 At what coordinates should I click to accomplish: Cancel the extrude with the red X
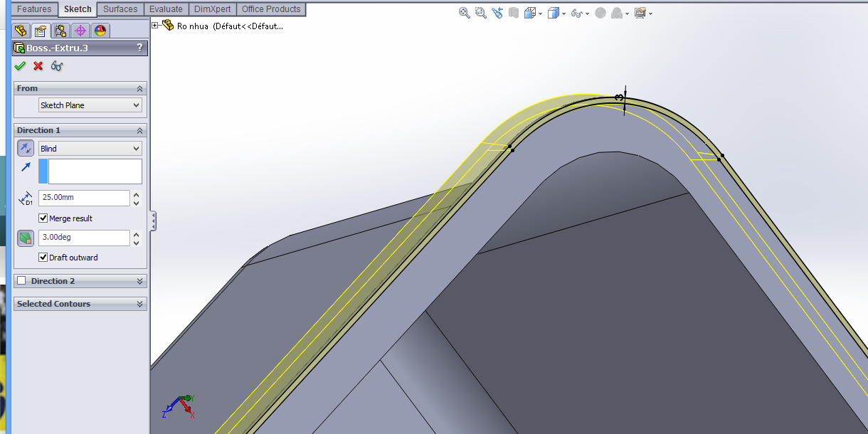pyautogui.click(x=38, y=66)
